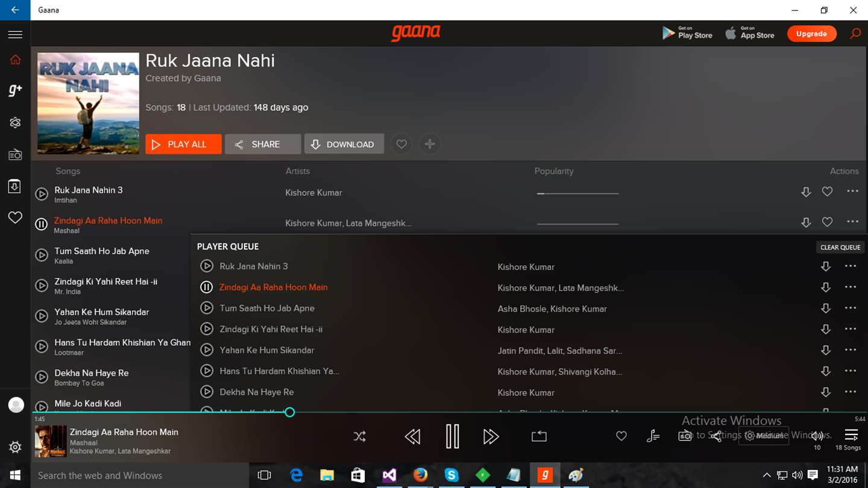Download Ruk Jana Nahin 3 from song list
Screen dimensions: 868x488
point(806,192)
